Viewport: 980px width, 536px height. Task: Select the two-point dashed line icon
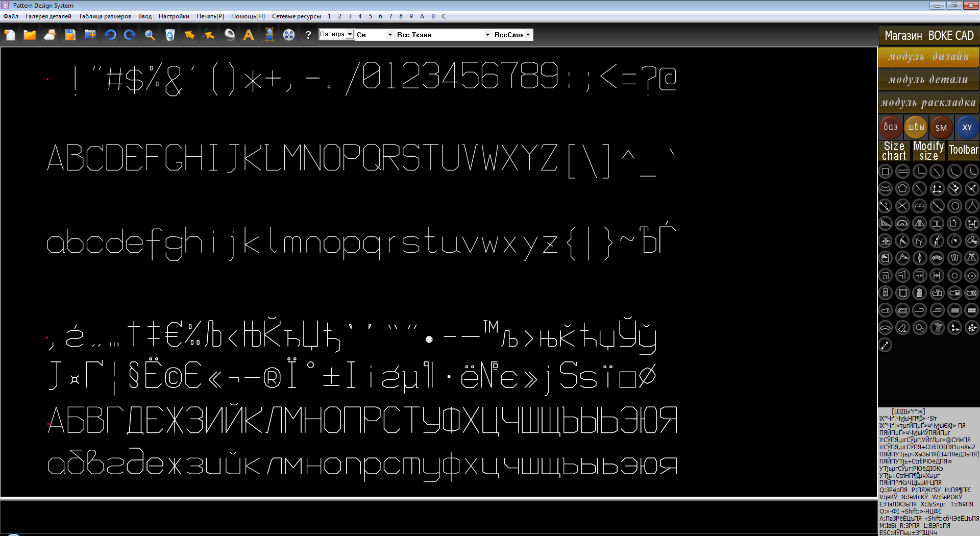[886, 345]
